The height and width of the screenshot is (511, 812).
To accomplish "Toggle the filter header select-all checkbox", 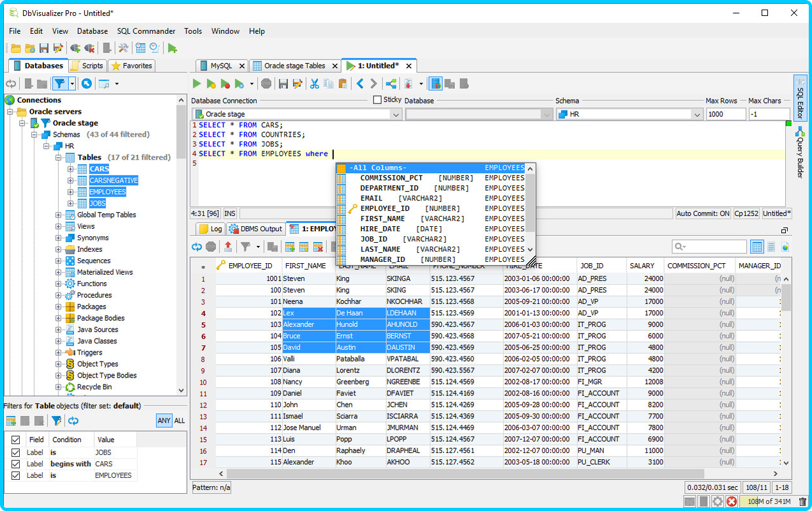I will click(x=16, y=439).
